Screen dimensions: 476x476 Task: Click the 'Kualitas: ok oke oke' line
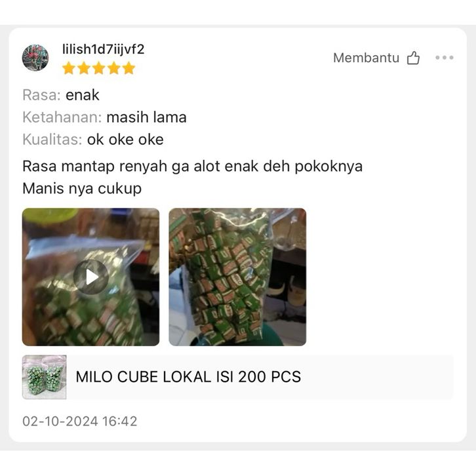tap(93, 140)
